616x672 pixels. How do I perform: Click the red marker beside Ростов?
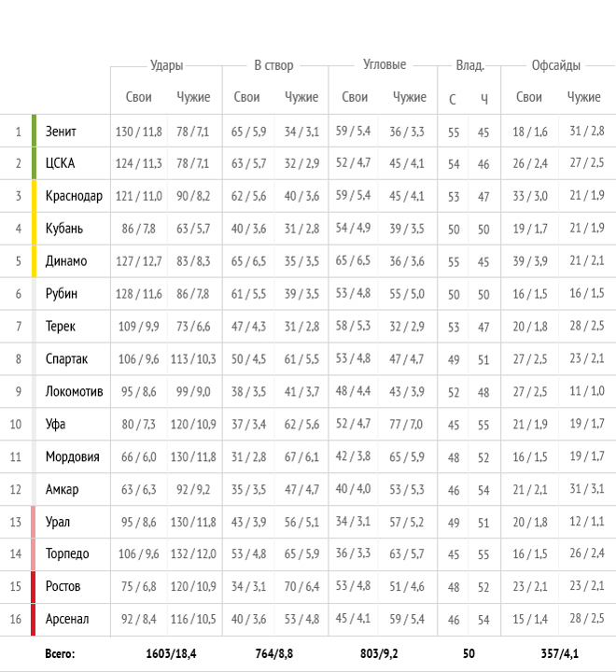34,586
